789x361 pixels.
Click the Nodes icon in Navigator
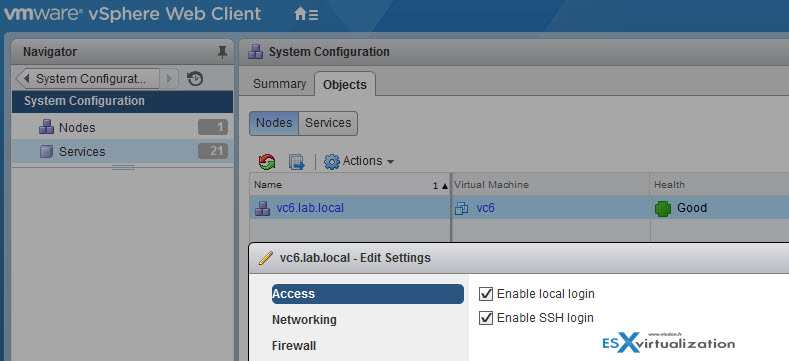click(46, 127)
